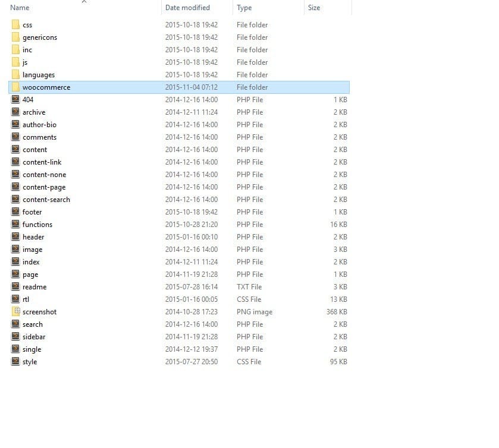Select the file named search
This screenshot has height=448, width=499.
pos(33,324)
